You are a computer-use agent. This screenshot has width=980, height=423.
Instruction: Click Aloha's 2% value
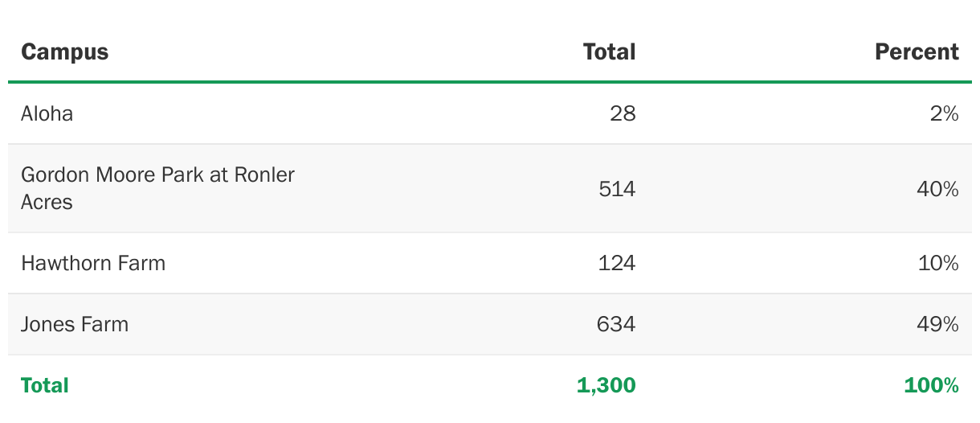coord(945,113)
